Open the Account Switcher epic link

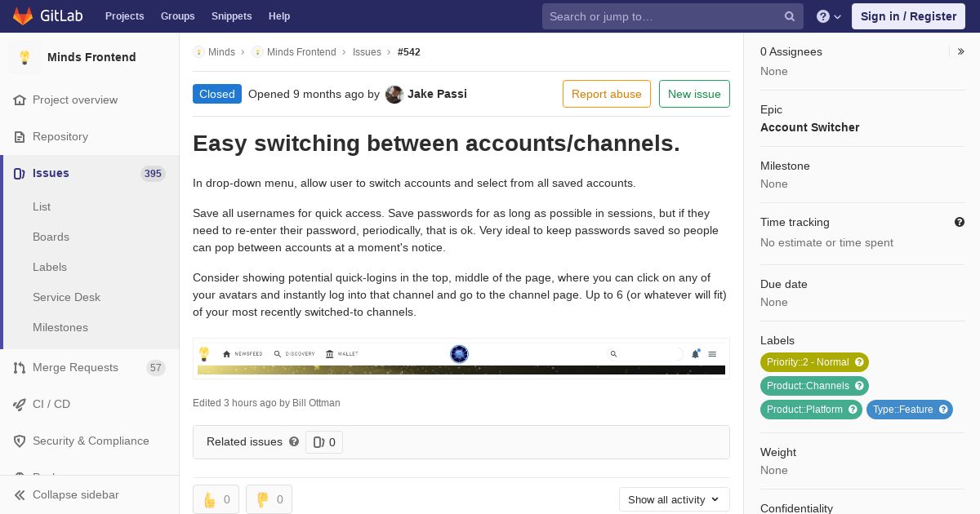tap(810, 127)
